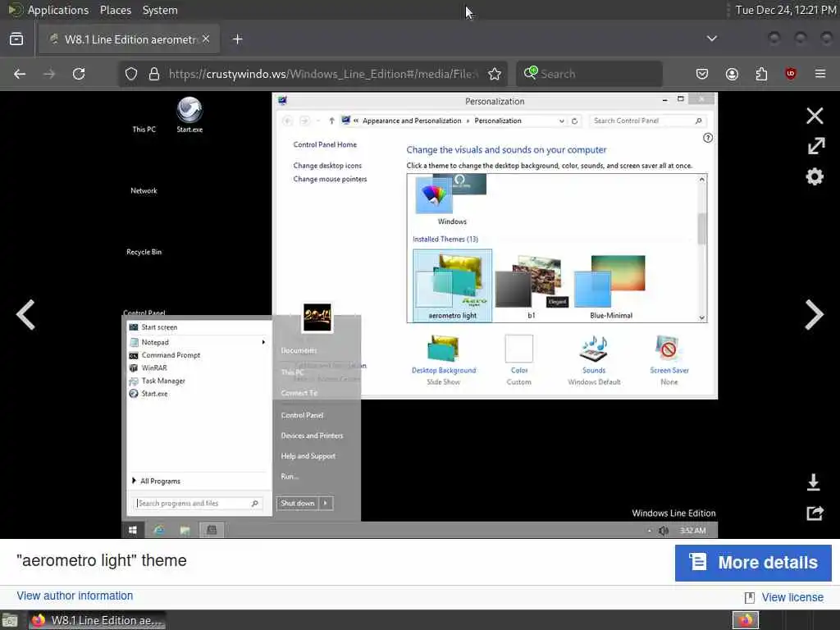The height and width of the screenshot is (630, 840).
Task: Click the Firefox back arrow
Action: 20,74
